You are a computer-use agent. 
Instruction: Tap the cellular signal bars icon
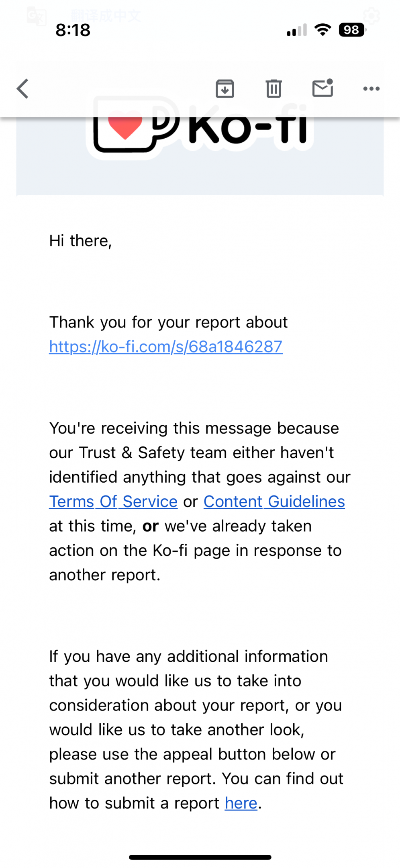(297, 30)
